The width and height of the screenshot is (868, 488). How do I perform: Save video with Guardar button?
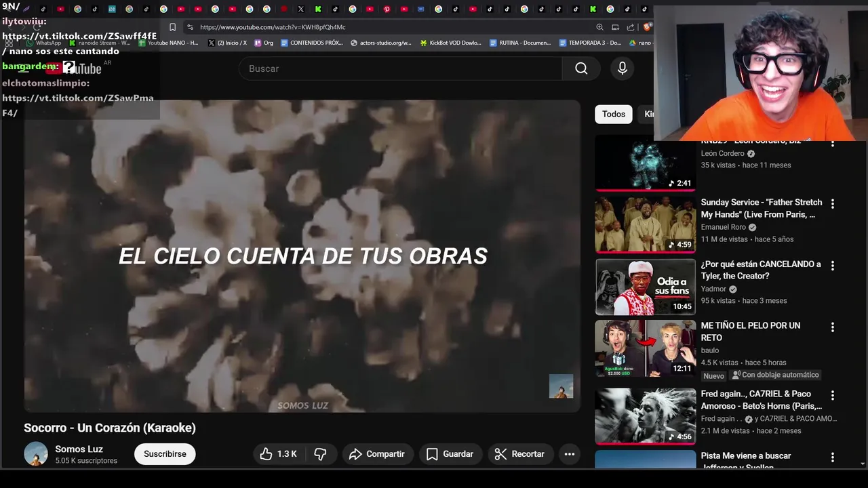[x=450, y=454]
